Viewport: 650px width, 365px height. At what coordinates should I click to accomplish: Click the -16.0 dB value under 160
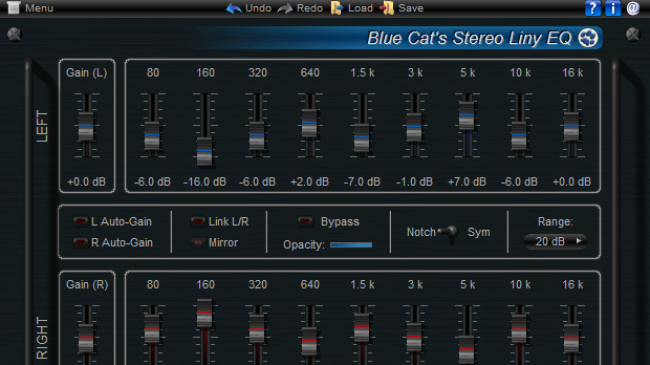204,182
